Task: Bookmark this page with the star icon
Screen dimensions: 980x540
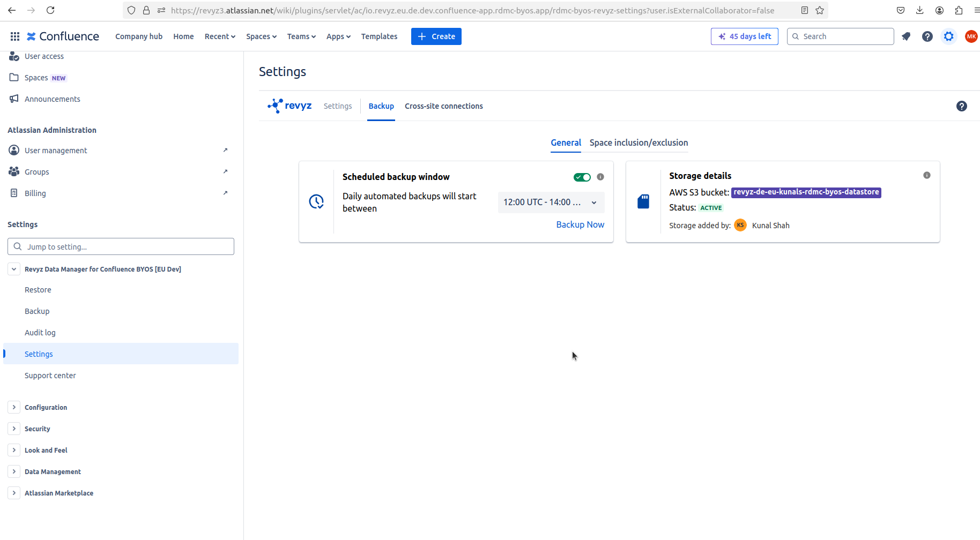Action: (x=820, y=10)
